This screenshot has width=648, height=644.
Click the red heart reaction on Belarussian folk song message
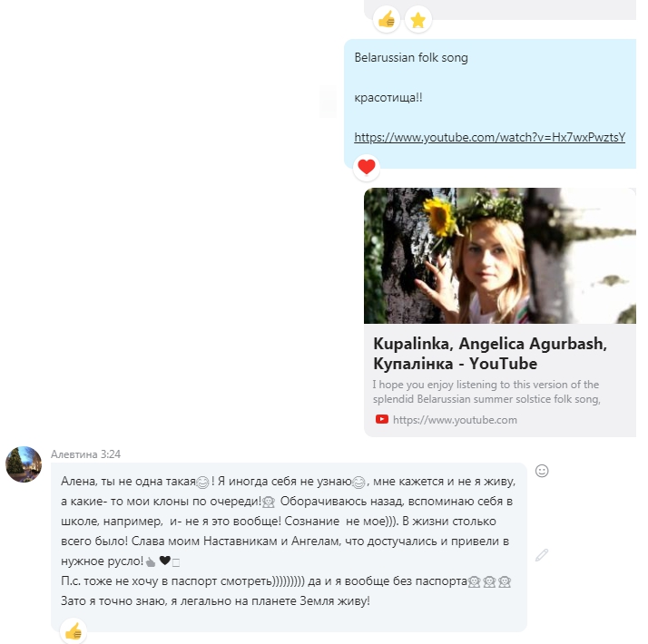pyautogui.click(x=367, y=167)
